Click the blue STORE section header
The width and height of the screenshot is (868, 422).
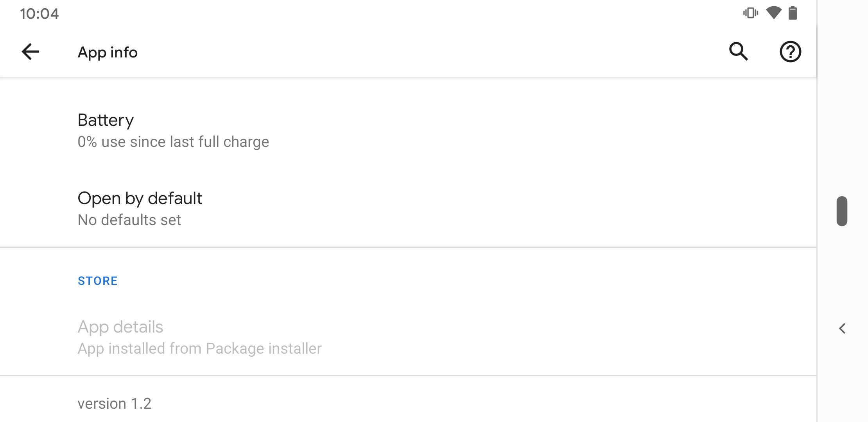[x=97, y=281]
